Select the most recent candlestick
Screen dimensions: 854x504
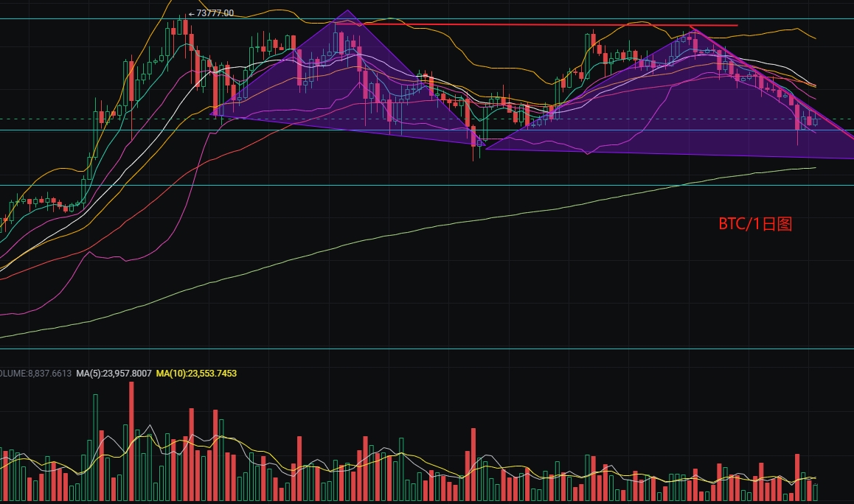click(813, 122)
